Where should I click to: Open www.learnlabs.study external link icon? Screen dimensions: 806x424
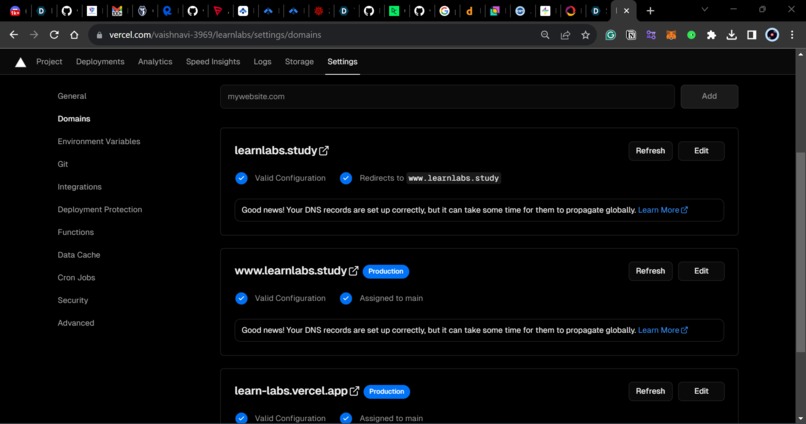354,271
